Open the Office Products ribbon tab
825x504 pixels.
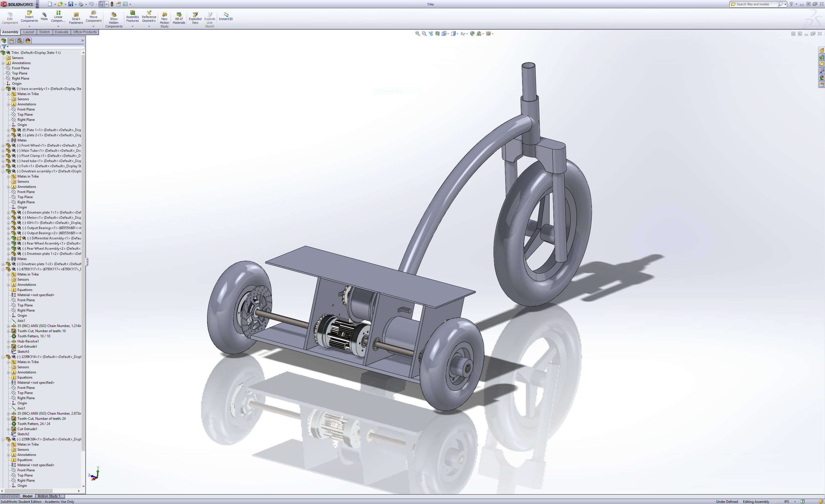(85, 32)
